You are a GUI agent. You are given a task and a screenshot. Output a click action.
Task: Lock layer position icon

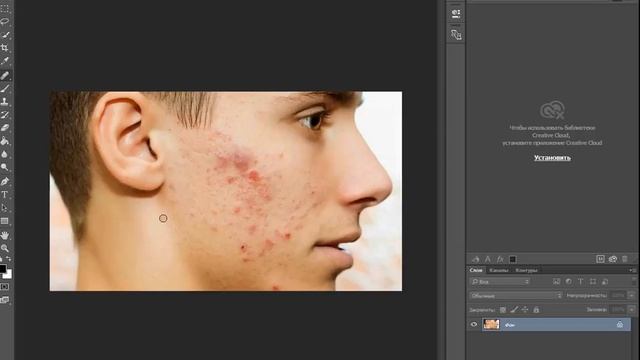click(525, 310)
